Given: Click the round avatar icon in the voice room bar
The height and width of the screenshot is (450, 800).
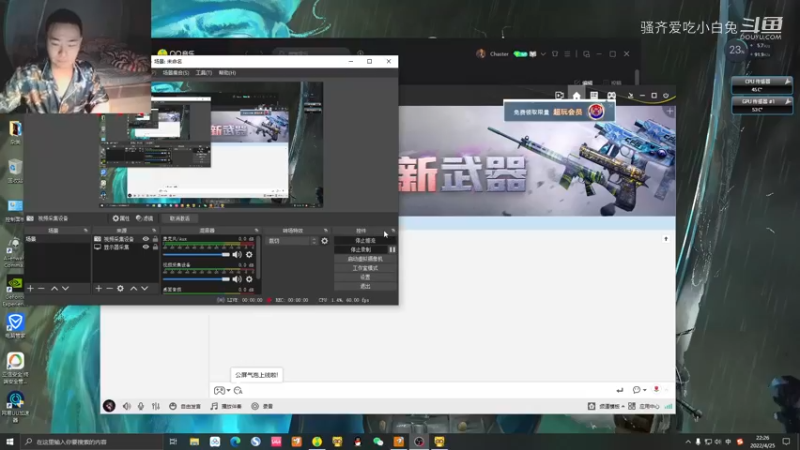Looking at the screenshot, I should [x=109, y=406].
